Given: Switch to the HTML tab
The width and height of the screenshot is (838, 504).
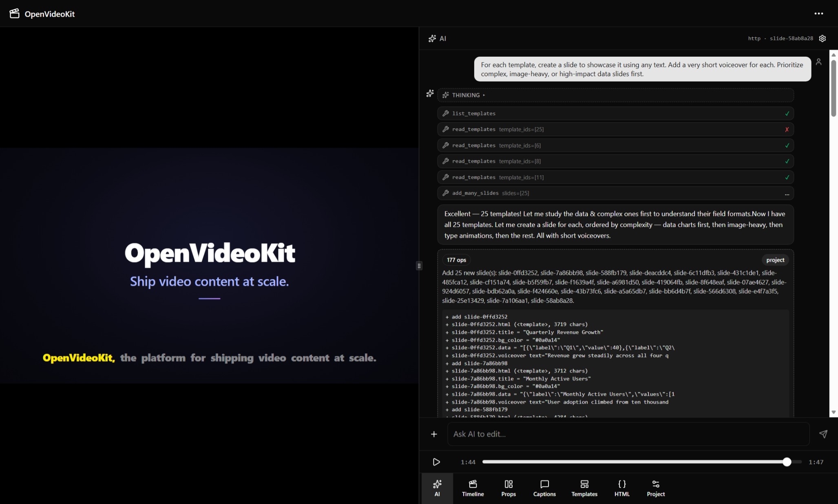Looking at the screenshot, I should (x=622, y=488).
